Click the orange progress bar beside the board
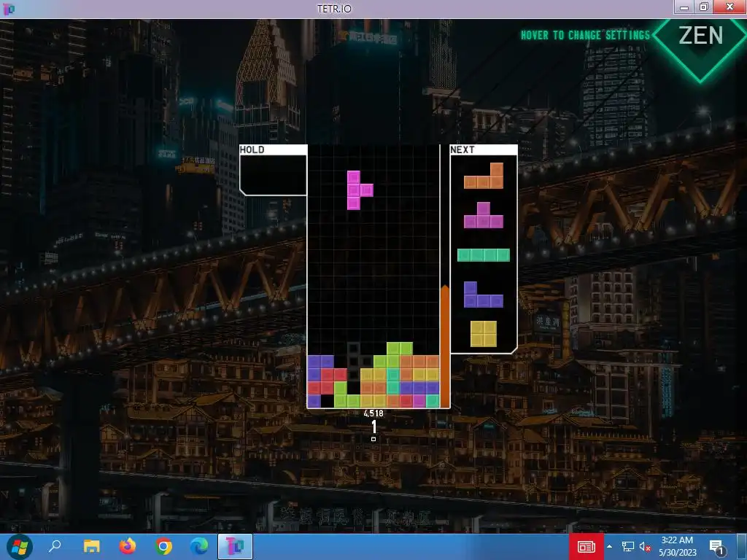The image size is (747, 560). tap(444, 346)
